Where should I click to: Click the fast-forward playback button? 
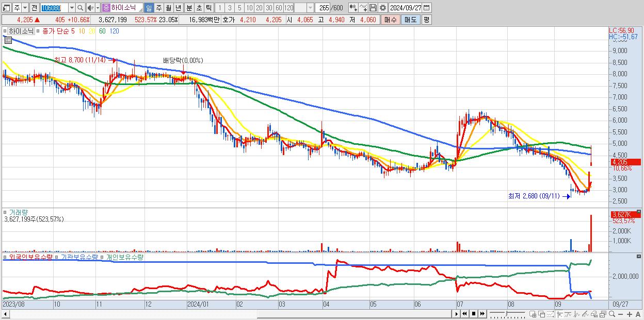click(x=482, y=314)
